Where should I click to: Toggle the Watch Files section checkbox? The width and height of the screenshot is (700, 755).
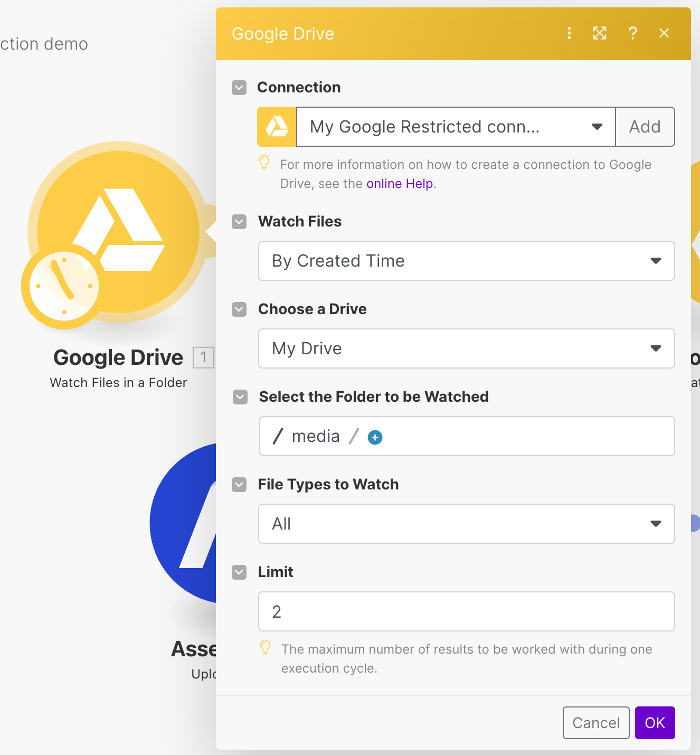239,222
